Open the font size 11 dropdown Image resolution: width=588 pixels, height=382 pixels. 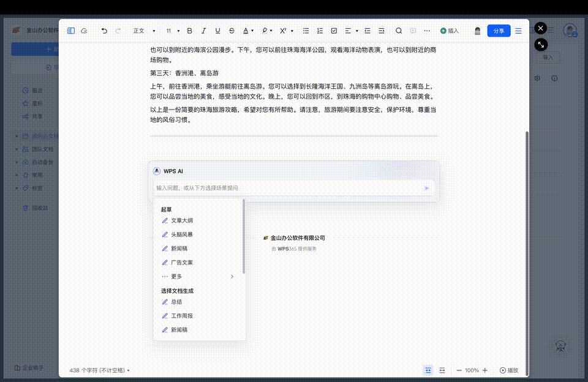pos(170,31)
